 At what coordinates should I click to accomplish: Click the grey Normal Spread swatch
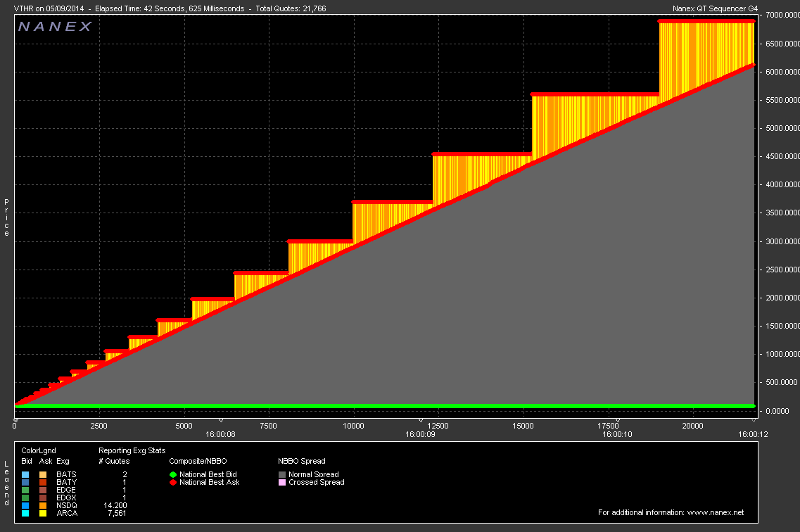pos(281,474)
